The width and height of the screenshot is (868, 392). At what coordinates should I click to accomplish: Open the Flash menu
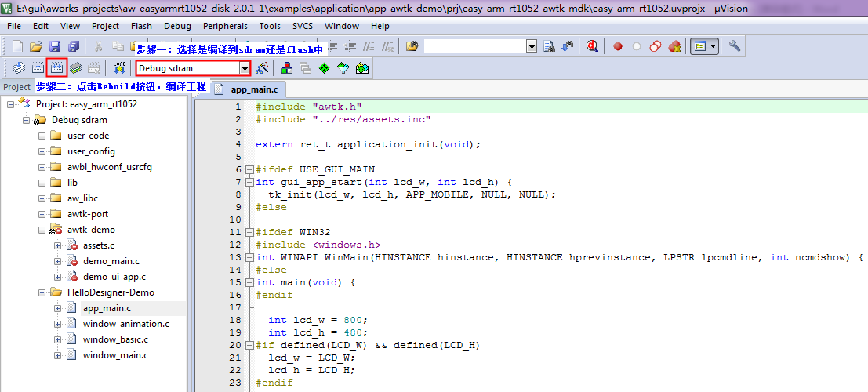click(x=141, y=26)
